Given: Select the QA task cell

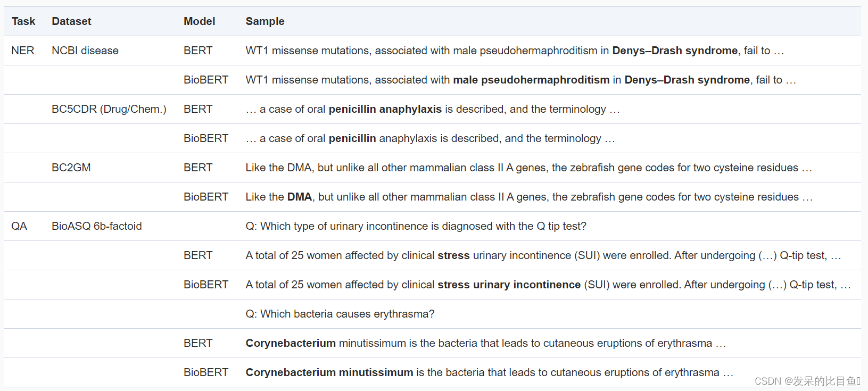Looking at the screenshot, I should pyautogui.click(x=19, y=226).
